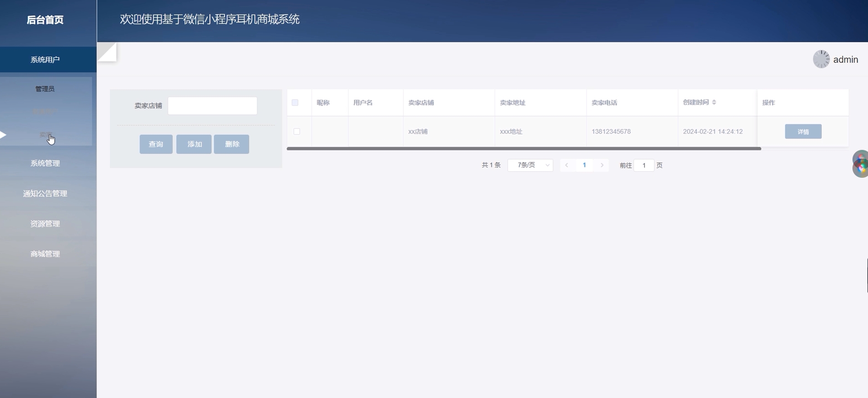
Task: Click the 查询 button
Action: pyautogui.click(x=156, y=144)
